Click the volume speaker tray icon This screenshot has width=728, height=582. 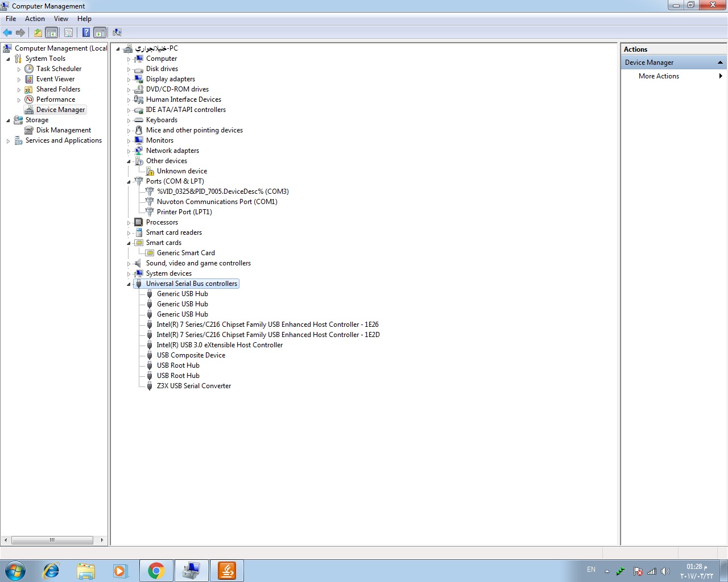pos(665,571)
